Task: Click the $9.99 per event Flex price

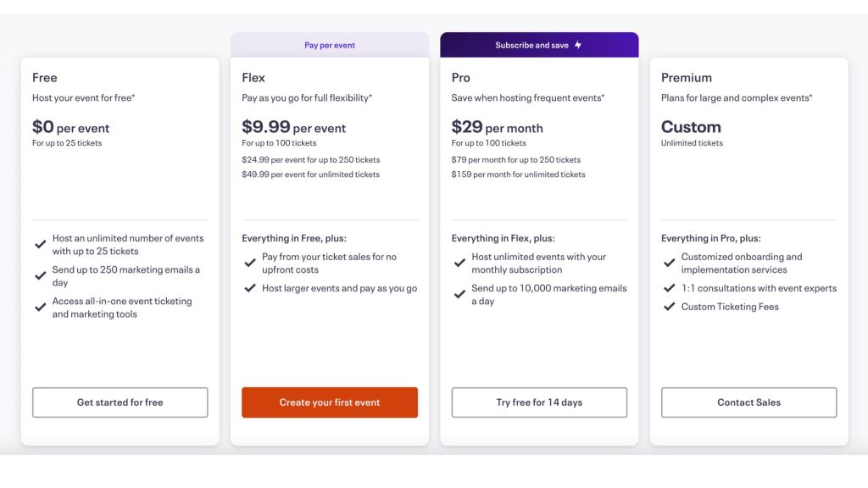Action: coord(293,127)
